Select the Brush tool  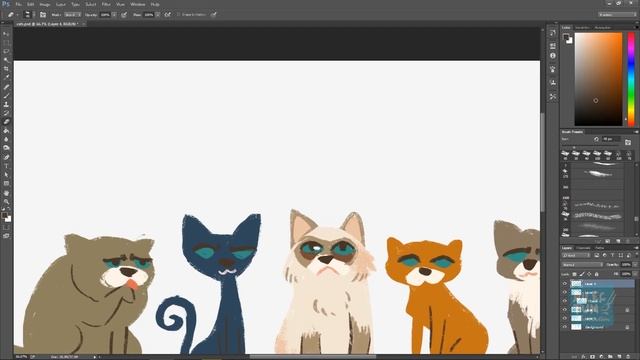tap(6, 96)
